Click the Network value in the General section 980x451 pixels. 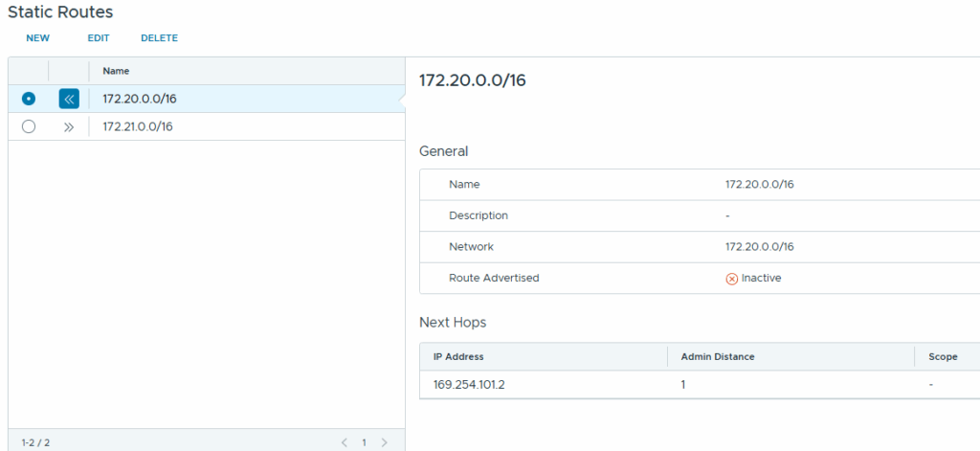pos(760,247)
